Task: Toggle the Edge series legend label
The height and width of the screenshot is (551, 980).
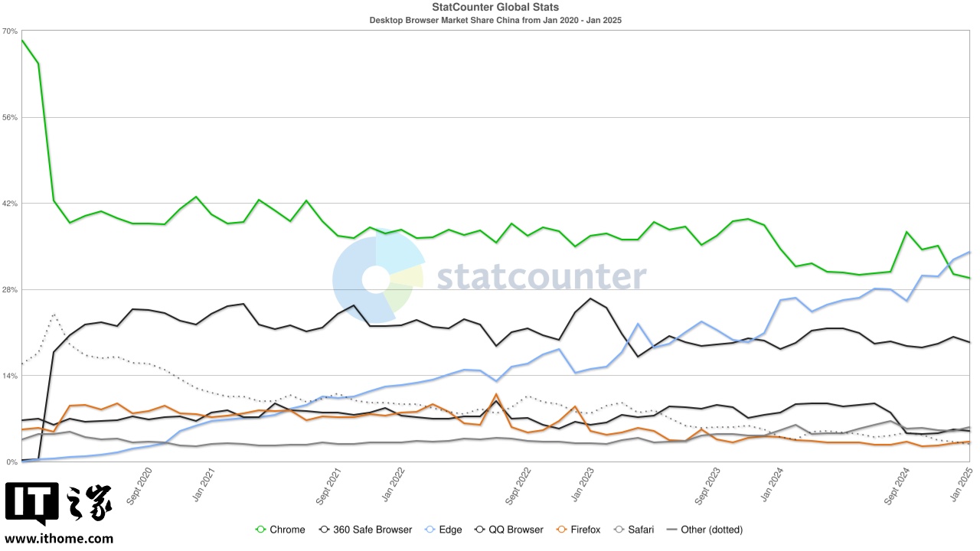Action: pyautogui.click(x=451, y=530)
